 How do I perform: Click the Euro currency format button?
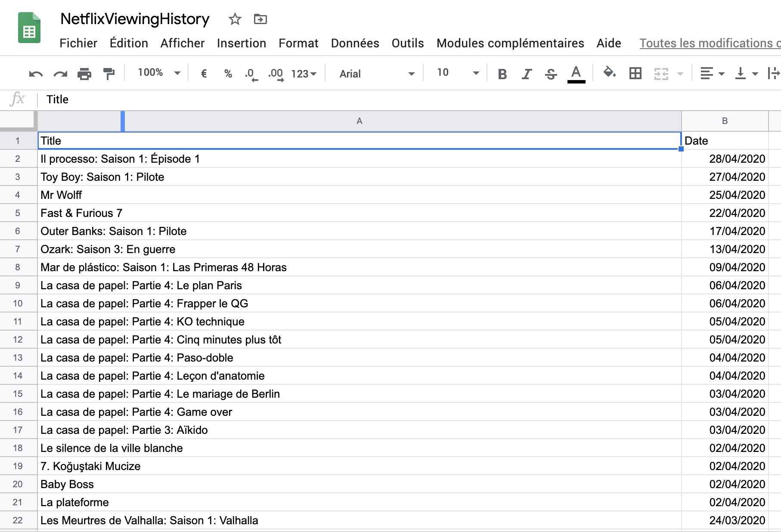204,74
